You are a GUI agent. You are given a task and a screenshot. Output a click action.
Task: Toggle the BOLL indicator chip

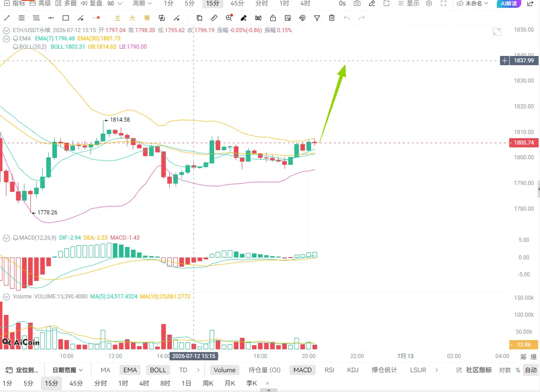click(x=158, y=370)
